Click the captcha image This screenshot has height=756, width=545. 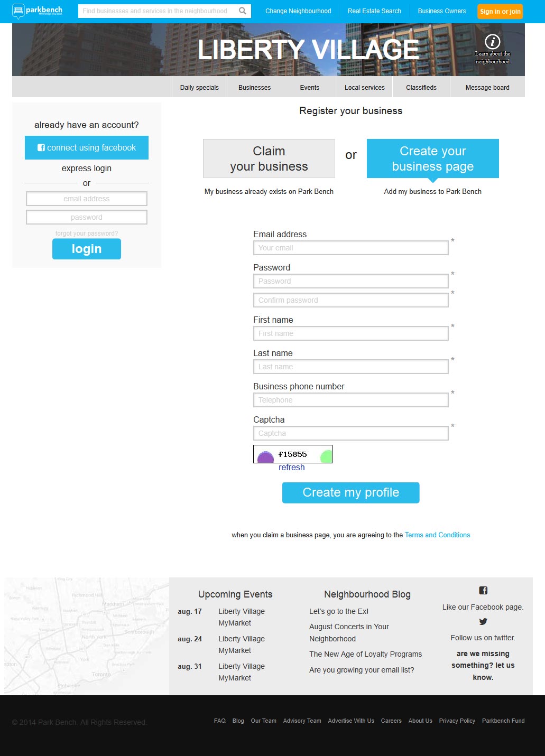pyautogui.click(x=293, y=454)
